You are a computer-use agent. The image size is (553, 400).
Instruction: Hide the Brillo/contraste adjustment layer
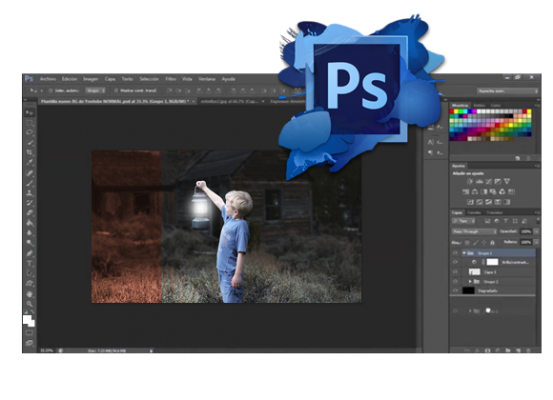pyautogui.click(x=455, y=262)
